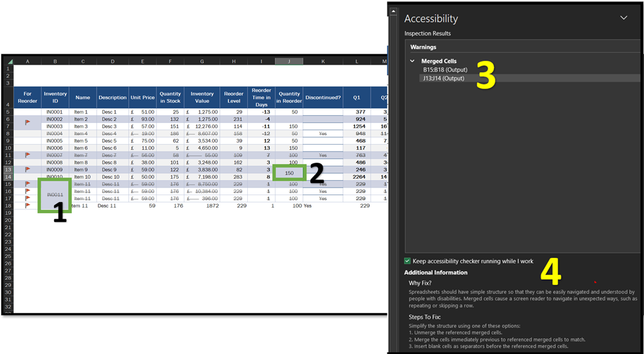
Task: Select reorder time cell -13
Action: coord(261,112)
